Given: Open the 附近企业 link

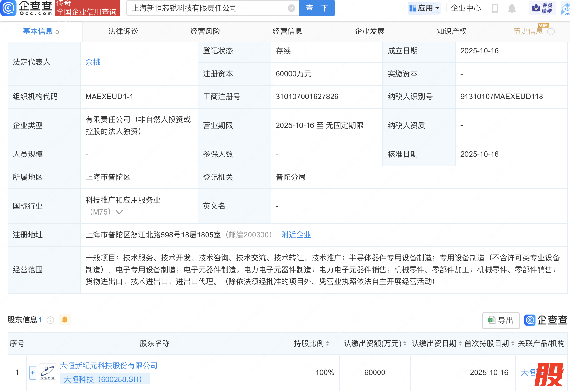Looking at the screenshot, I should [296, 235].
